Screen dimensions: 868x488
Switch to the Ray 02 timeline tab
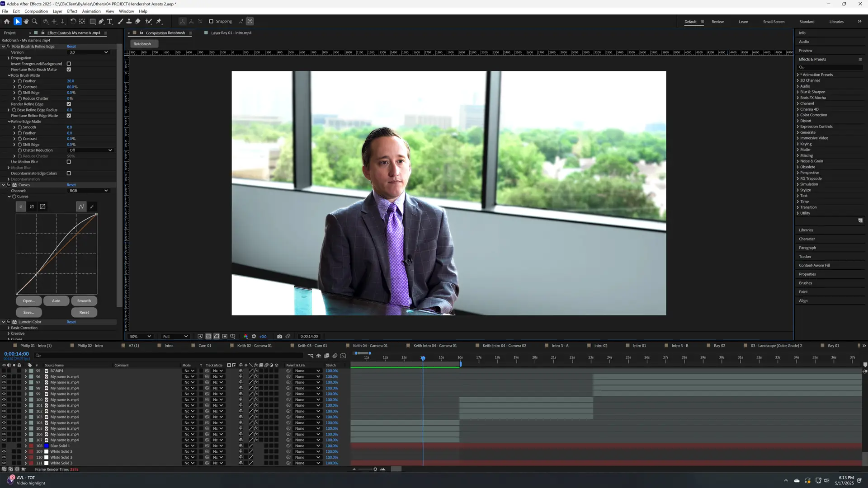pyautogui.click(x=719, y=346)
